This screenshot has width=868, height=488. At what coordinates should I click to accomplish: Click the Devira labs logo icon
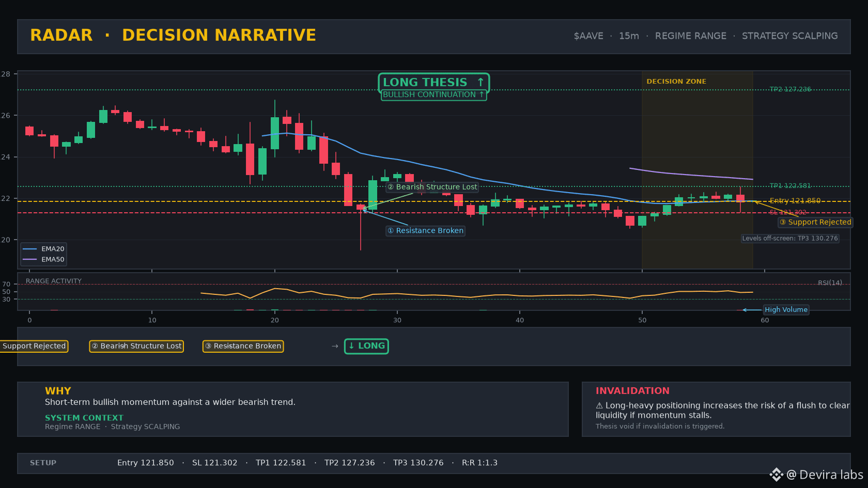click(x=777, y=475)
